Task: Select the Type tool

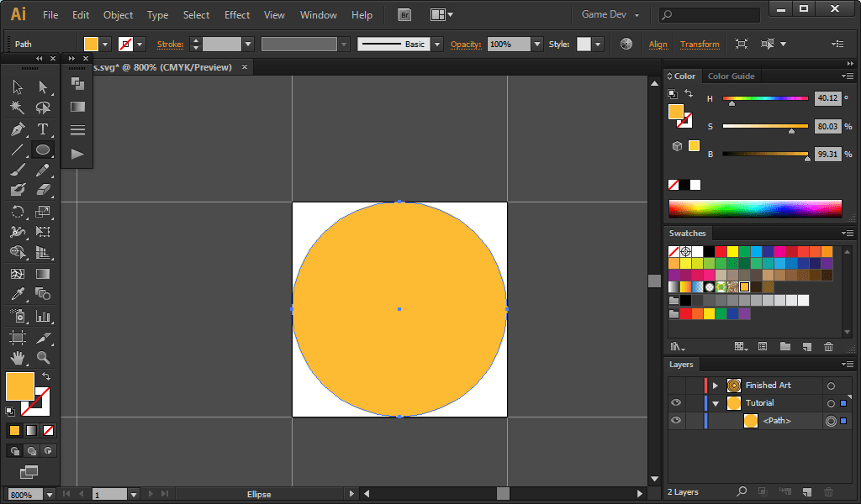Action: [42, 129]
